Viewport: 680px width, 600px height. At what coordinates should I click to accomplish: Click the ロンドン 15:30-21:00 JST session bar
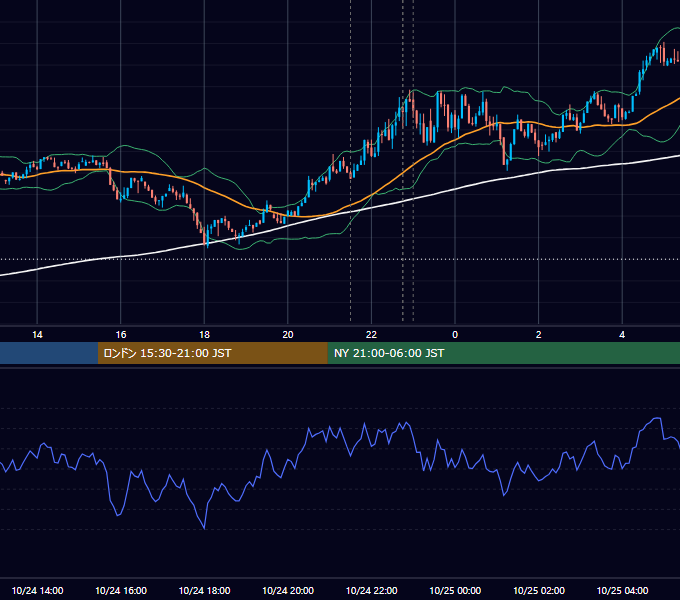pyautogui.click(x=212, y=353)
